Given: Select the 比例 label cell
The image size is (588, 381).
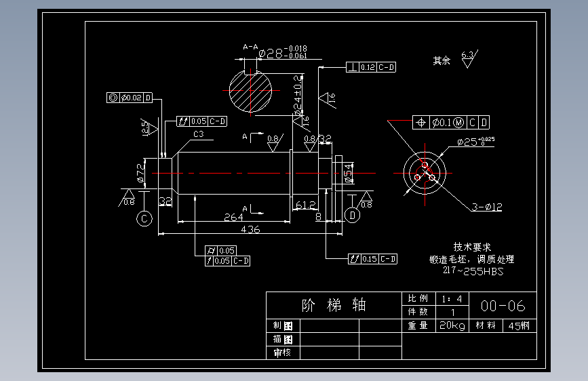Looking at the screenshot, I should (418, 298).
